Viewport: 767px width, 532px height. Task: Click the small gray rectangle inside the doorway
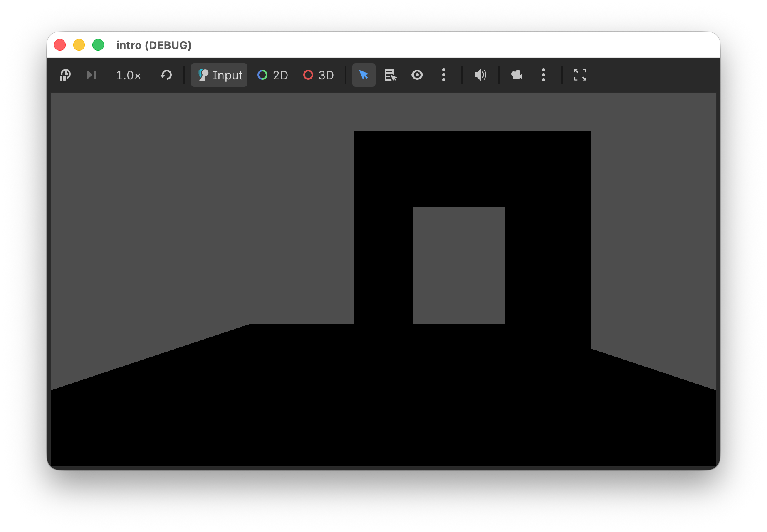458,265
